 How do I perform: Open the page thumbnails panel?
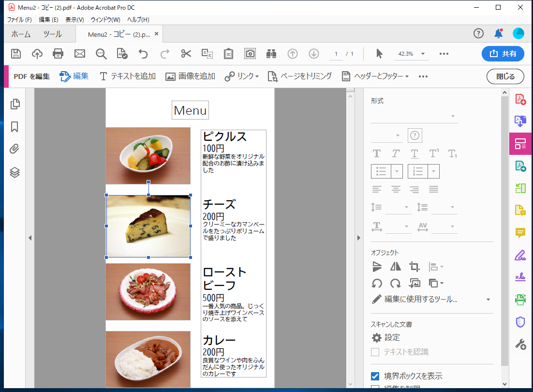click(x=15, y=104)
